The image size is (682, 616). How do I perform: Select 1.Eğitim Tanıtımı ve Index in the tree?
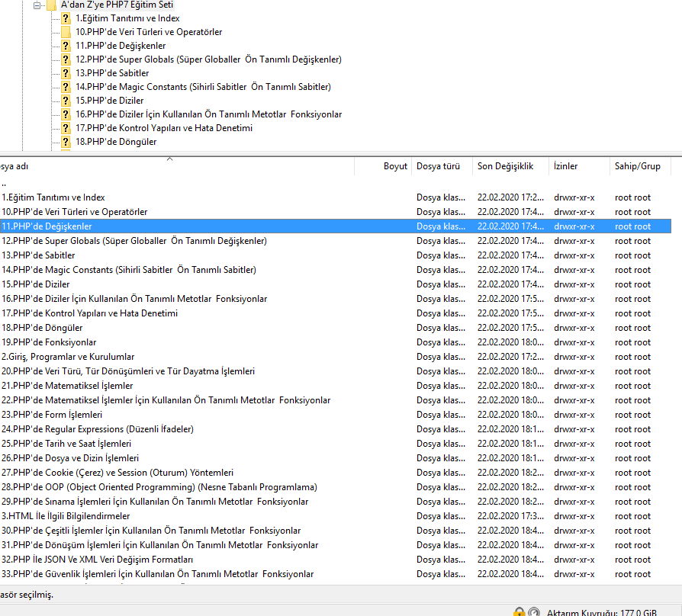coord(127,18)
